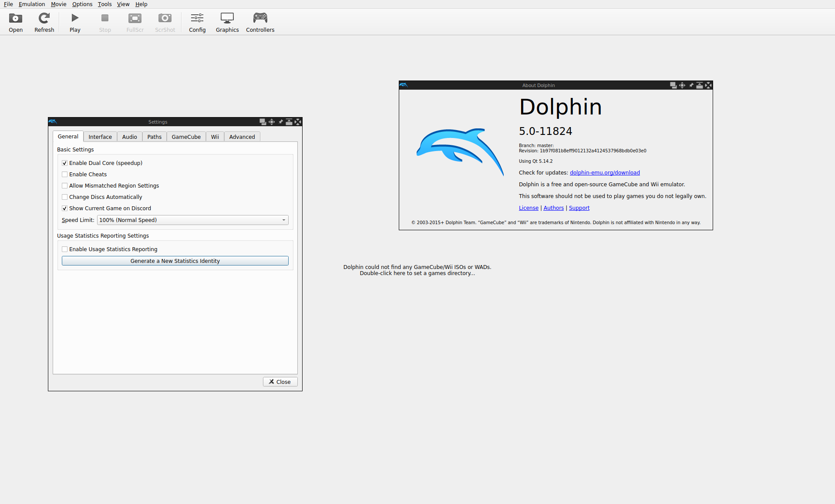Open the Controllers settings icon
835x504 pixels.
[260, 22]
